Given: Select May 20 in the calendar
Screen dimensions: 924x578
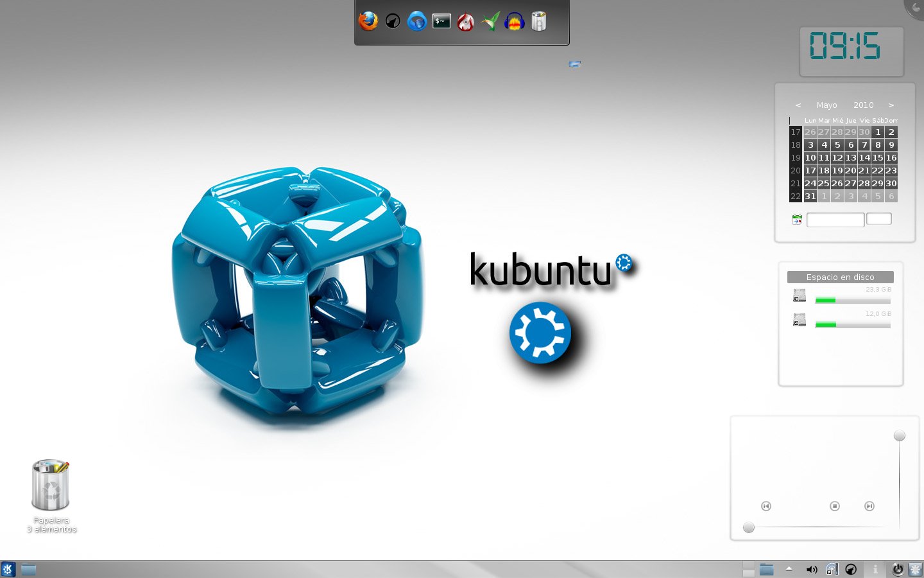Looking at the screenshot, I should click(x=851, y=170).
